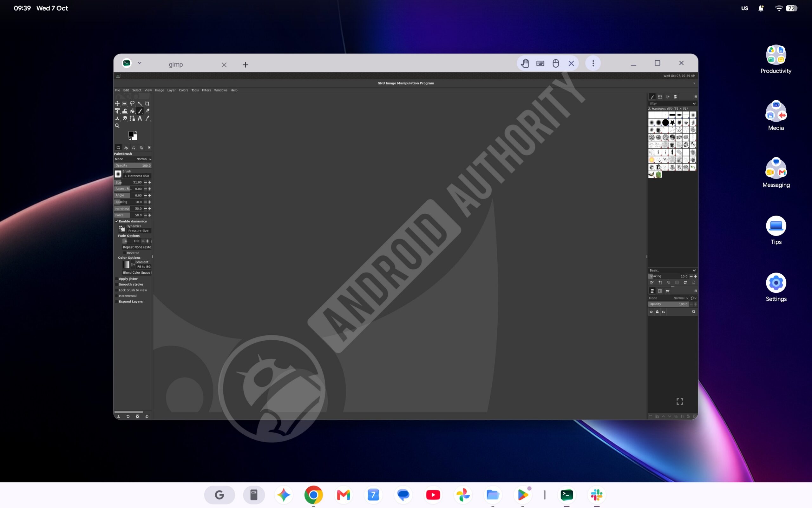Enable Apply Jitter checkbox
This screenshot has height=508, width=812.
[x=116, y=279]
